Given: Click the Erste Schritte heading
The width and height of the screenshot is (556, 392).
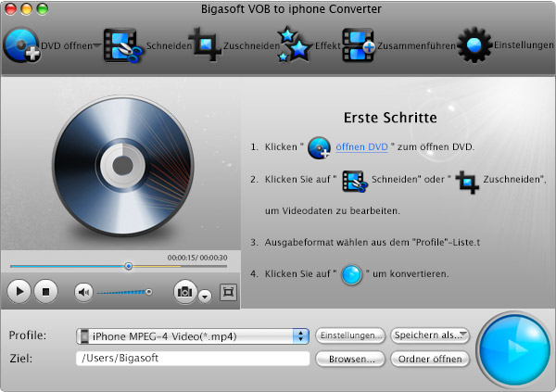Looking at the screenshot, I should (390, 118).
